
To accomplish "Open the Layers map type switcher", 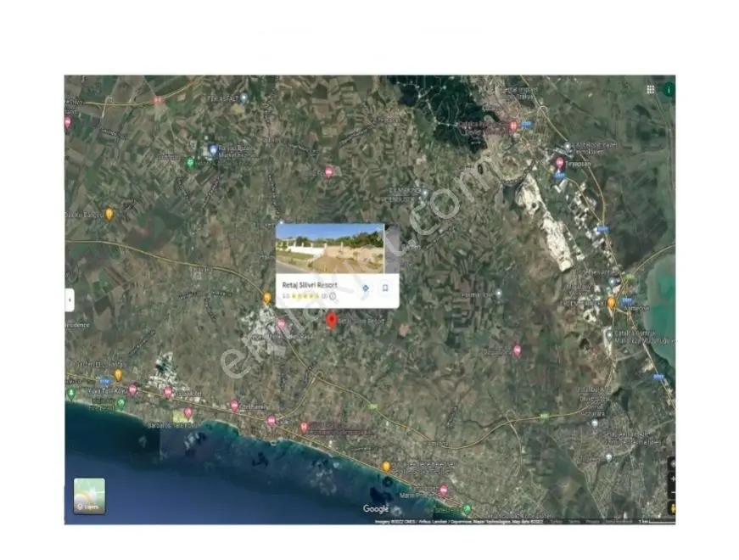I will (89, 496).
